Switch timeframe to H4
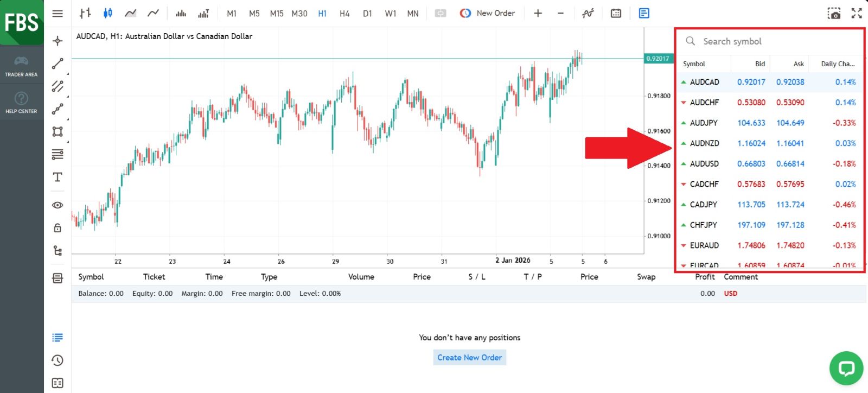868x393 pixels. click(344, 14)
